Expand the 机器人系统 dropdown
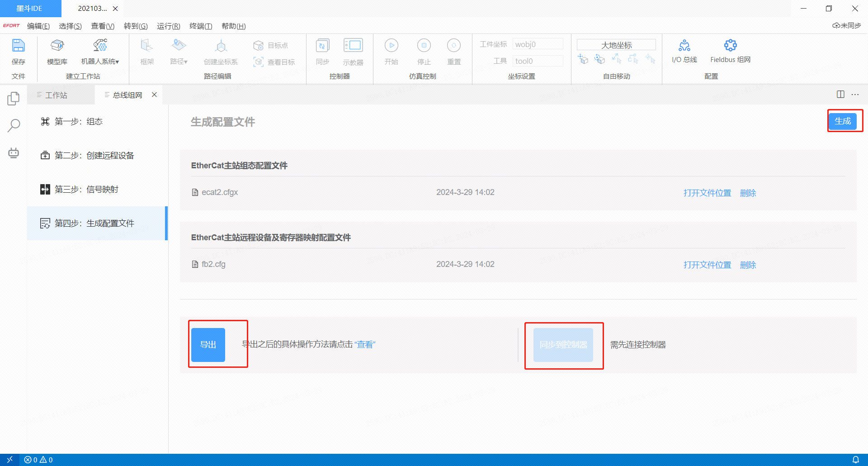 coord(100,52)
